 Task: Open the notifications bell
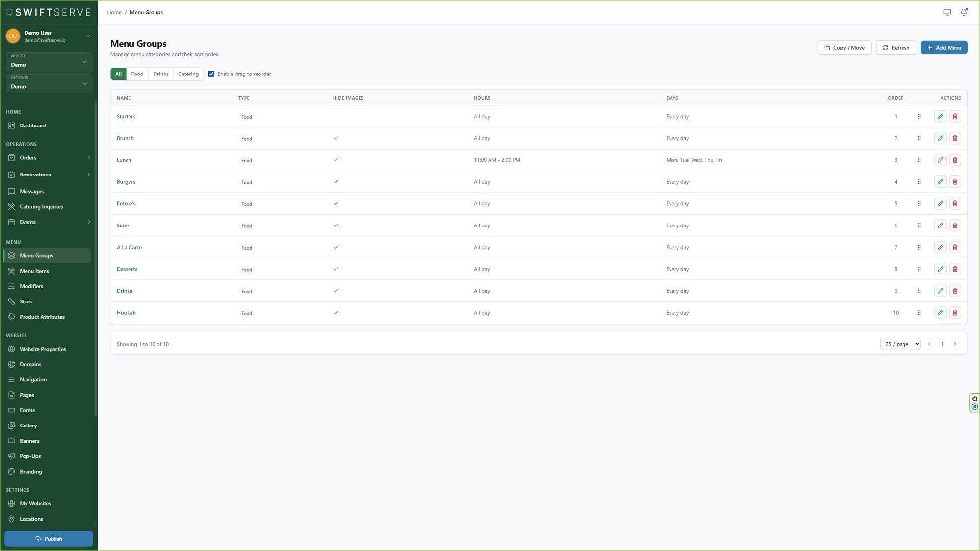click(963, 12)
